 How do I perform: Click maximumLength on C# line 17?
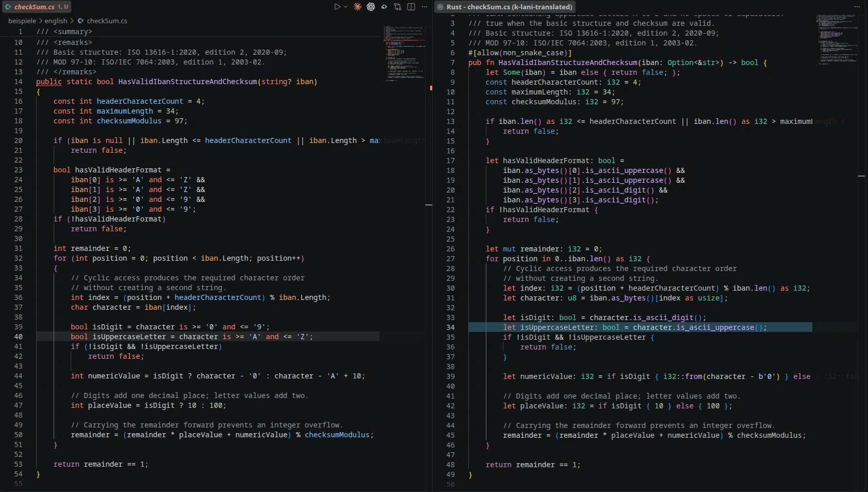(125, 111)
